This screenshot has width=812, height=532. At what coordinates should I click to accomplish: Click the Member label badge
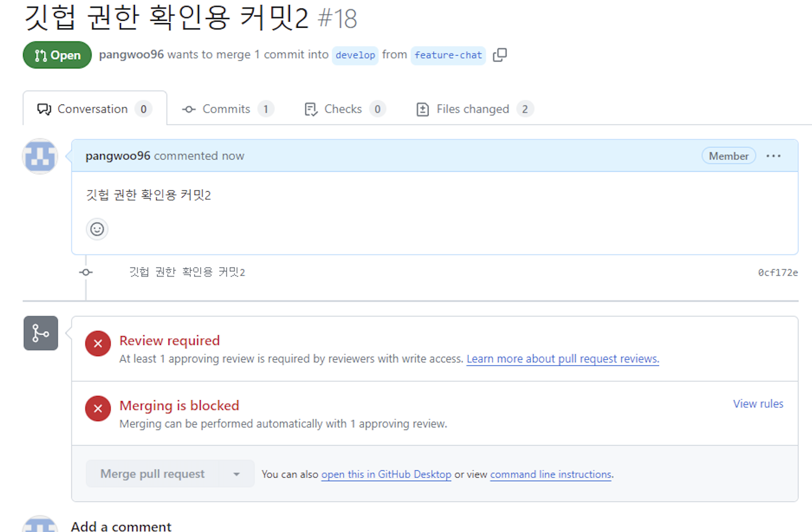click(729, 156)
